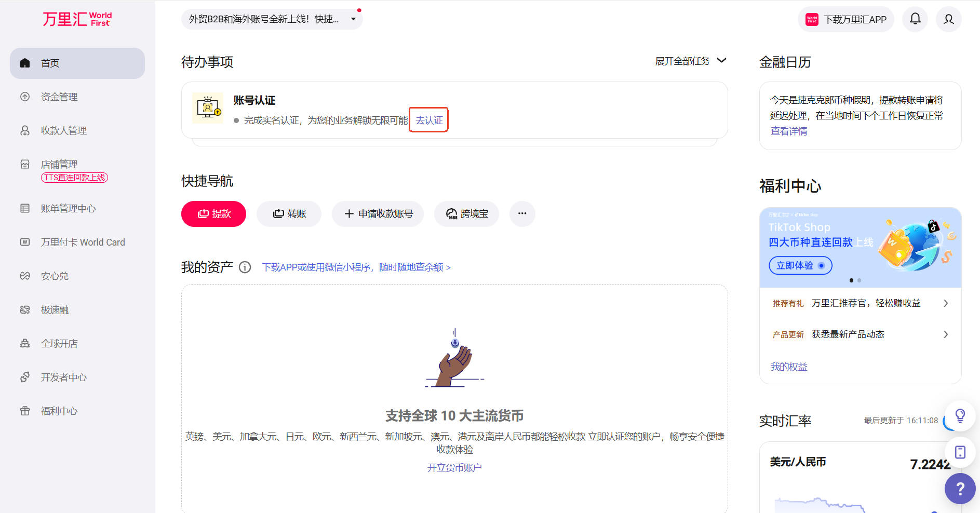Click the 收款人管理 person icon
The image size is (980, 513).
[25, 130]
